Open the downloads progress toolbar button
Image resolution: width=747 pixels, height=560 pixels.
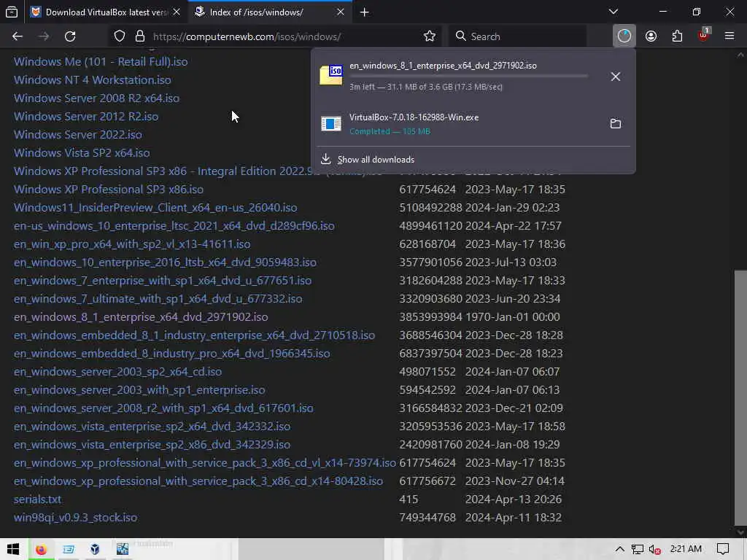(x=624, y=36)
